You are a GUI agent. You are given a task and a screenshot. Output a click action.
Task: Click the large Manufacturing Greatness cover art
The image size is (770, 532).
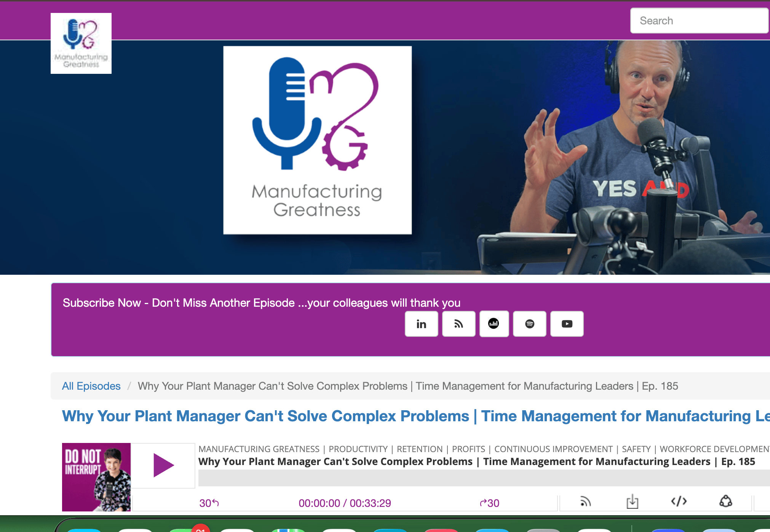click(318, 140)
